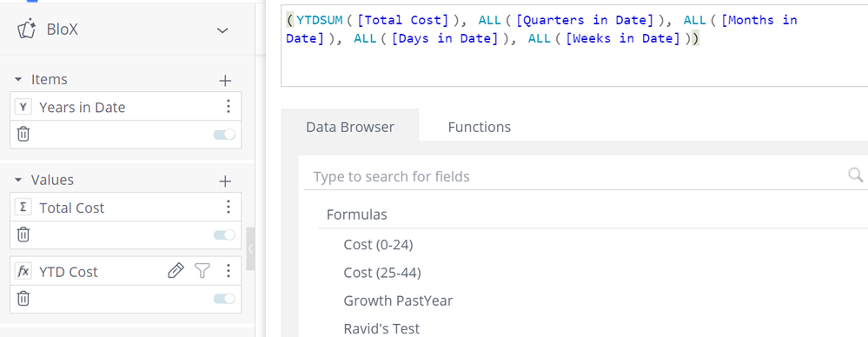868x337 pixels.
Task: Select the Cost (25-44) formula
Action: tap(382, 272)
